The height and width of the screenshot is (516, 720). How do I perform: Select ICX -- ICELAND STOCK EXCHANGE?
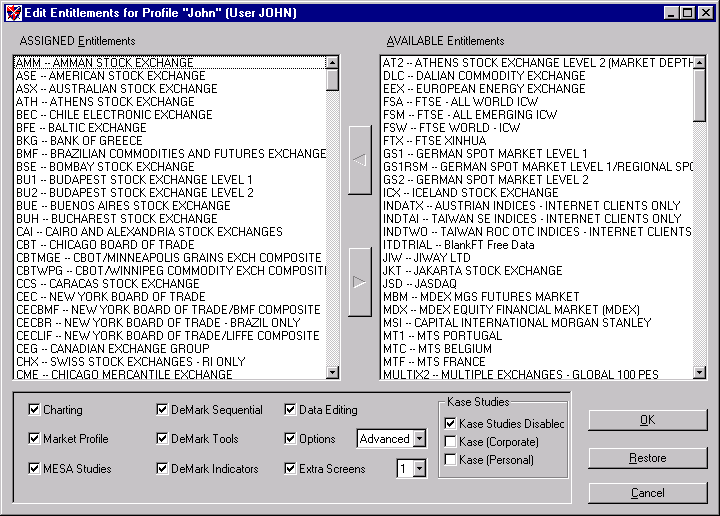coord(537,192)
